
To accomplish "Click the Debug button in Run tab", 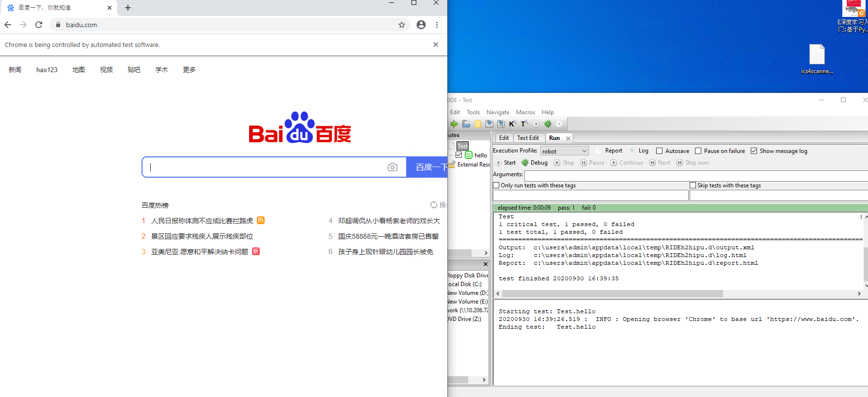I will [x=534, y=163].
